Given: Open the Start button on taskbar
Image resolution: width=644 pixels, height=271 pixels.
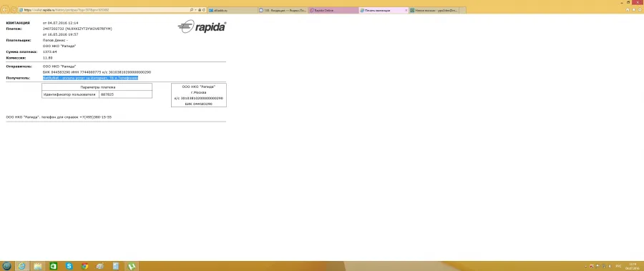Looking at the screenshot, I should [6, 266].
